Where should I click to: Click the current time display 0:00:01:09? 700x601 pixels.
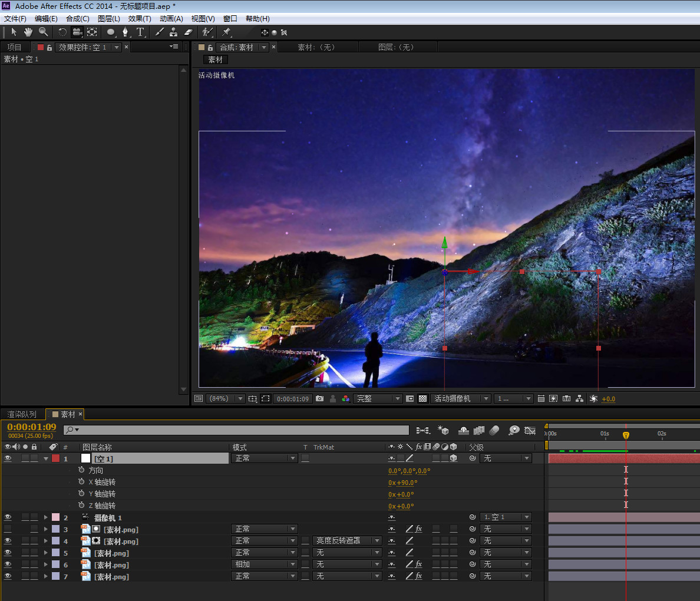(32, 427)
